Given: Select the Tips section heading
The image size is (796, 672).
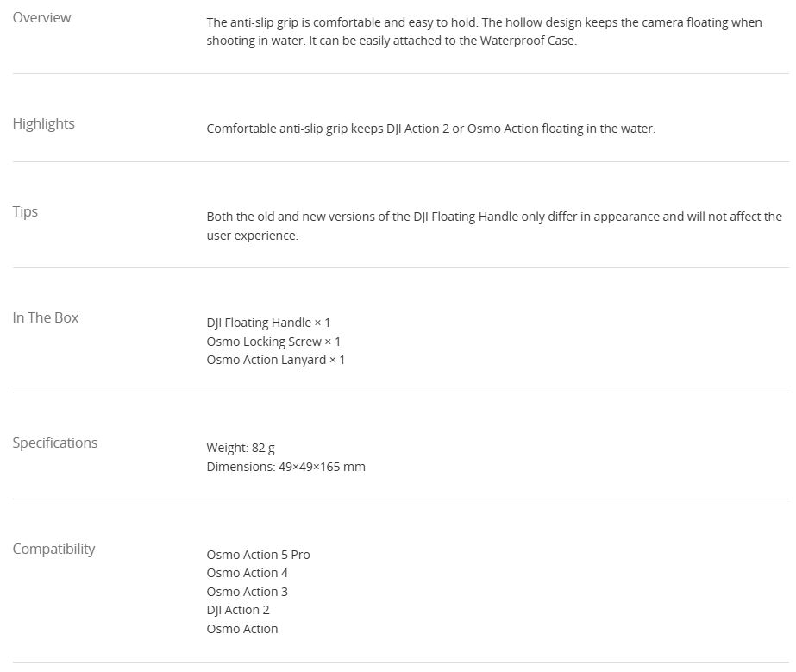Looking at the screenshot, I should point(25,211).
